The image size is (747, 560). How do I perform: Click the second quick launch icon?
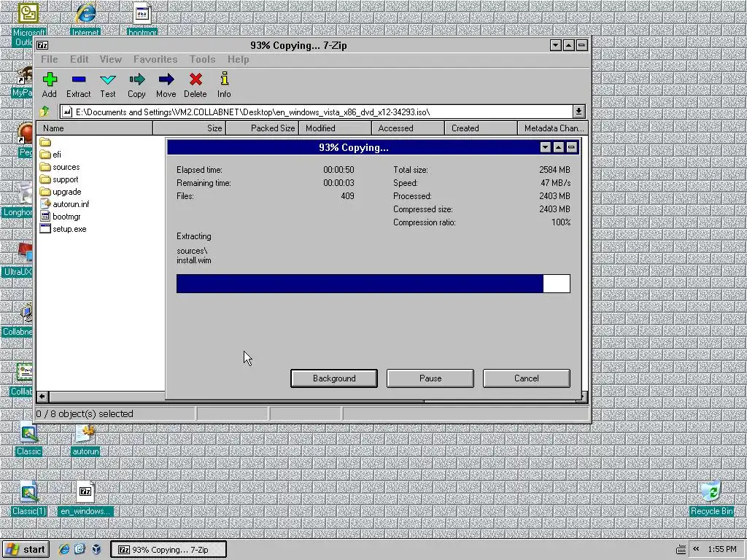click(x=80, y=549)
